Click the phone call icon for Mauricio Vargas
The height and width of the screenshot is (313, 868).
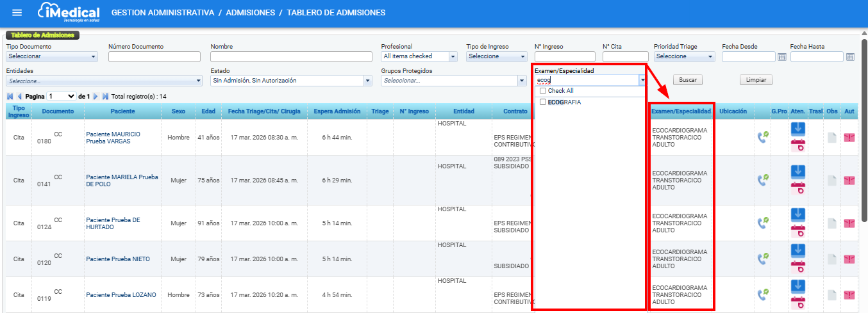[763, 137]
